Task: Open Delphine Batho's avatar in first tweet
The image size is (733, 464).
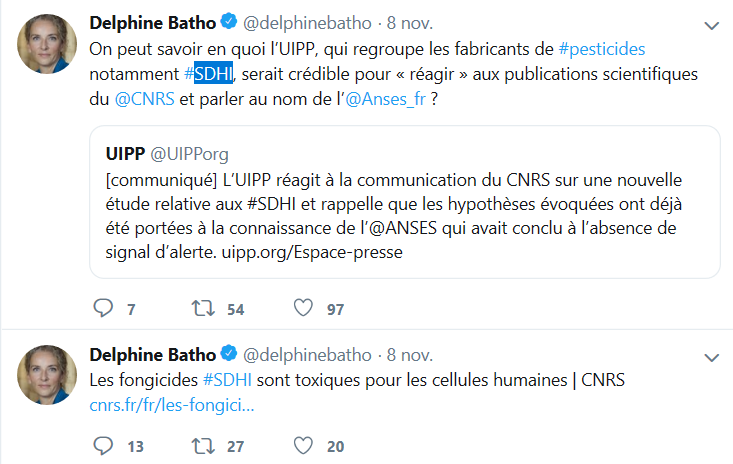Action: click(x=47, y=43)
